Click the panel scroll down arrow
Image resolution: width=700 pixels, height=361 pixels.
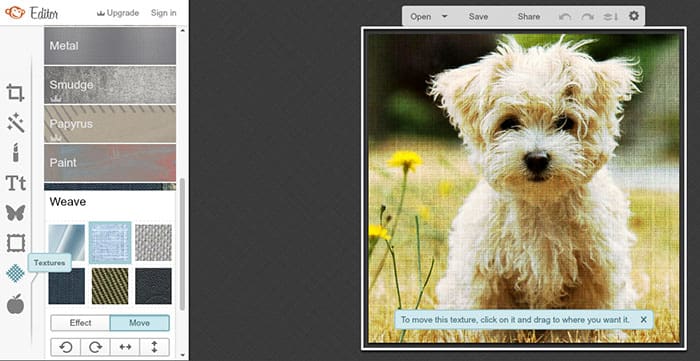(182, 355)
